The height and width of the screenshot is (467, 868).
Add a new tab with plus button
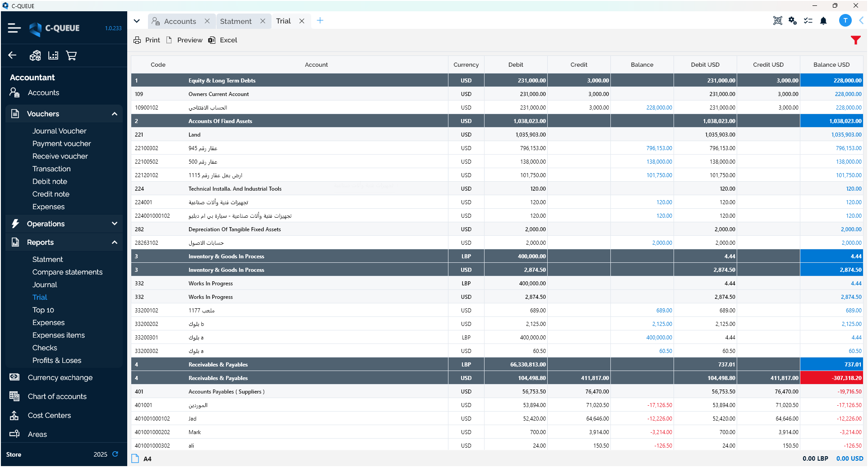[x=320, y=21]
